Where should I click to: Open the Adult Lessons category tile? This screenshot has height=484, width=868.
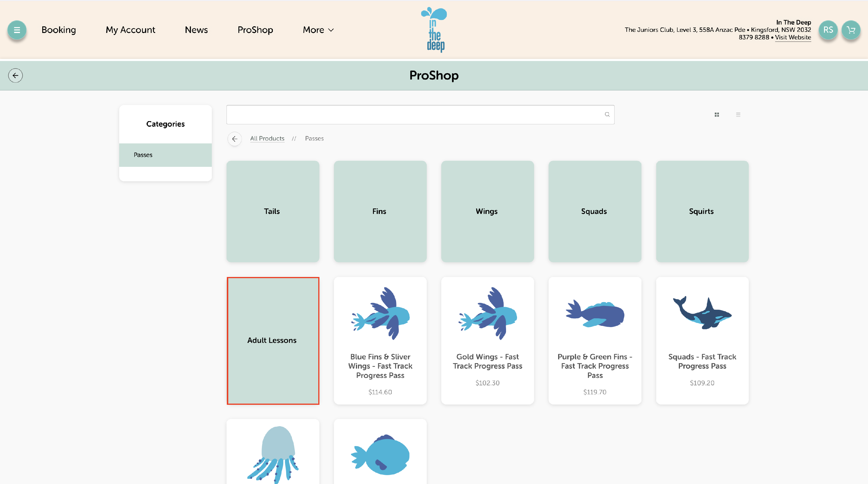(x=273, y=341)
